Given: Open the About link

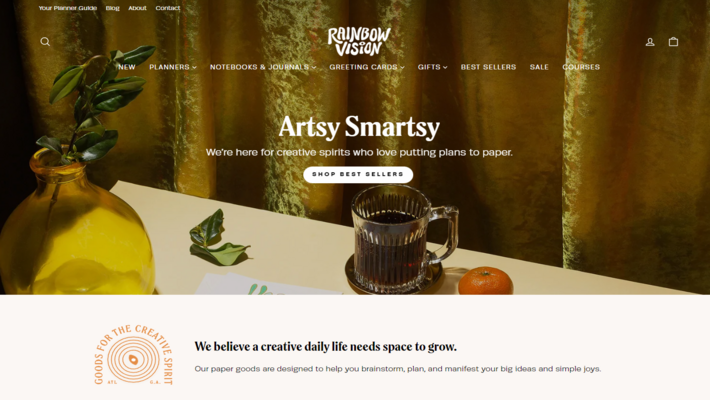Looking at the screenshot, I should tap(137, 8).
